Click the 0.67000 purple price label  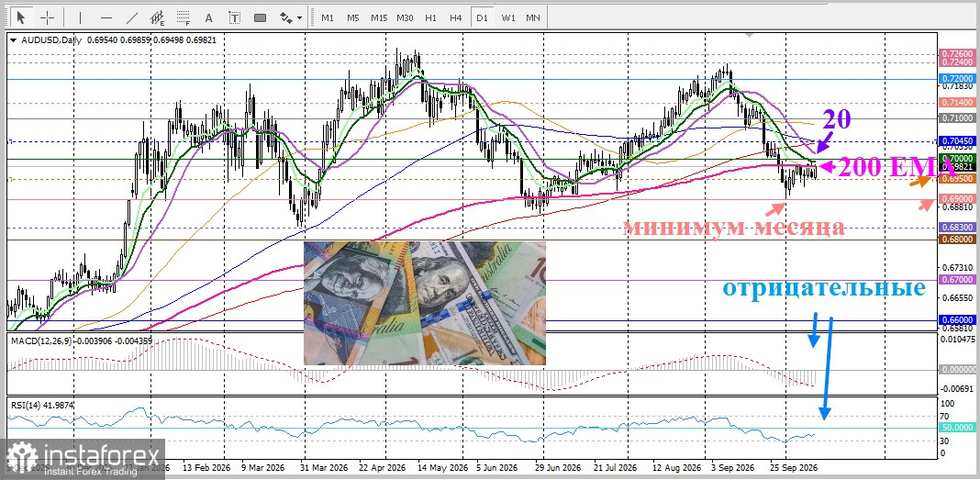955,280
